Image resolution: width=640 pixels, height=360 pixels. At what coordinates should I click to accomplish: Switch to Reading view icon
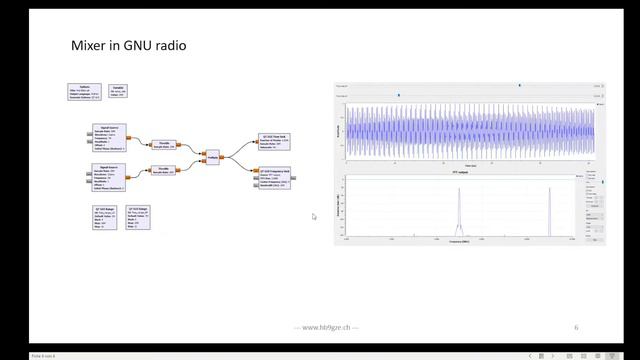click(598, 356)
